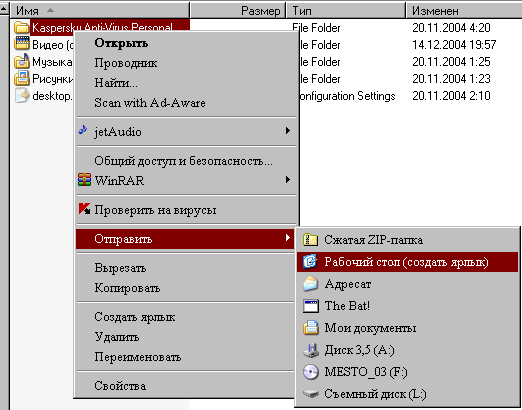This screenshot has width=522, height=410.
Task: Select Проводник from the context menu
Action: (x=186, y=63)
